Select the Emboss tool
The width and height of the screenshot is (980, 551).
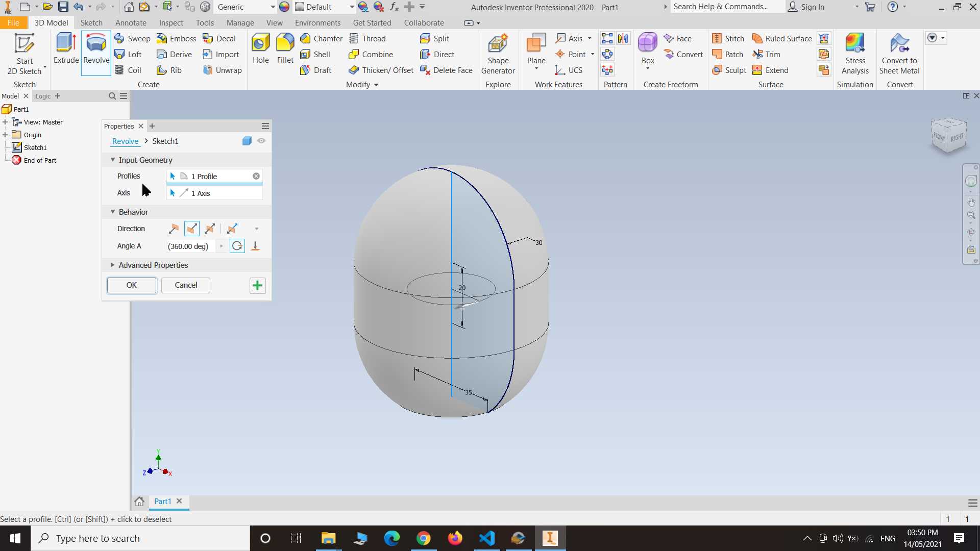pos(176,39)
